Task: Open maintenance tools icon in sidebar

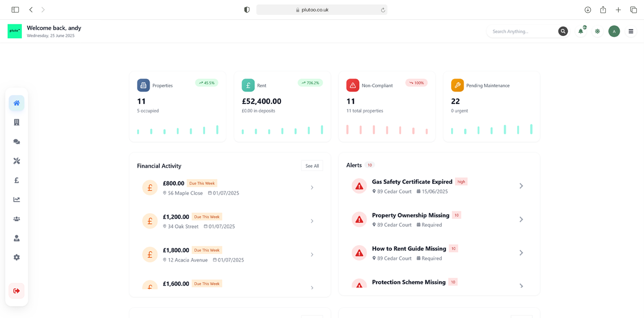Action: [17, 161]
